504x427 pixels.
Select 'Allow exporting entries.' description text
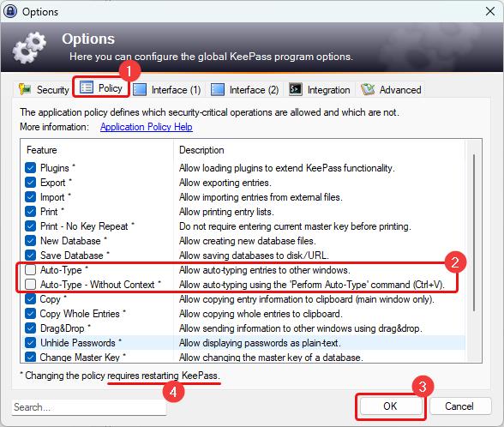click(225, 183)
